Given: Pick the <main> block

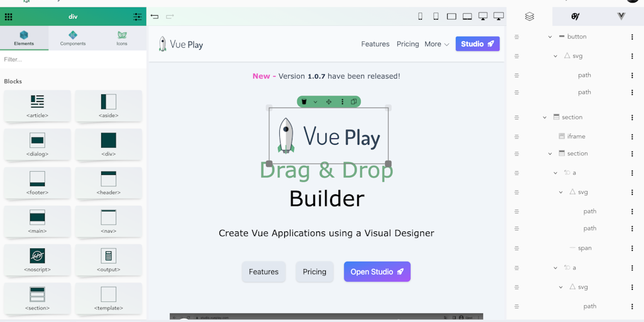Looking at the screenshot, I should 37,222.
